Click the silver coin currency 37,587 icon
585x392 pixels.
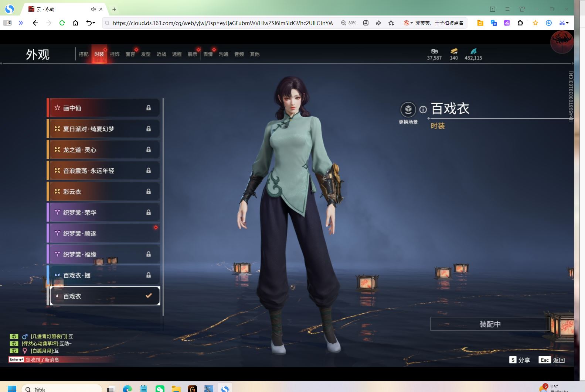click(434, 51)
